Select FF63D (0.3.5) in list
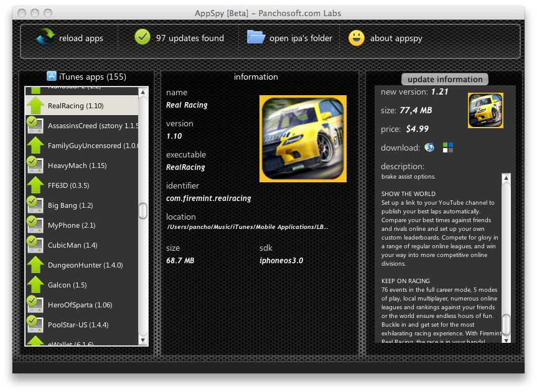 tap(82, 185)
